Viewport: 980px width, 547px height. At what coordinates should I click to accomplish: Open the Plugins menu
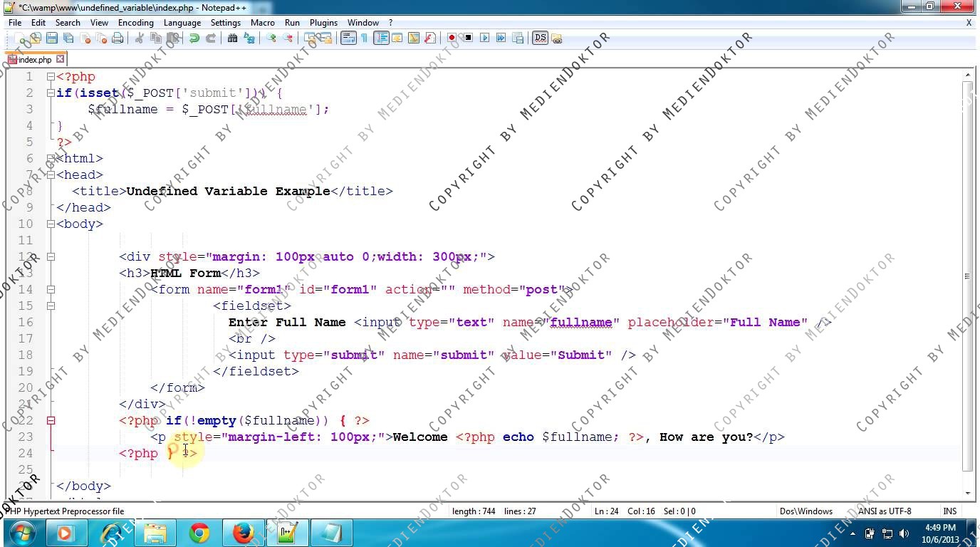[x=323, y=23]
